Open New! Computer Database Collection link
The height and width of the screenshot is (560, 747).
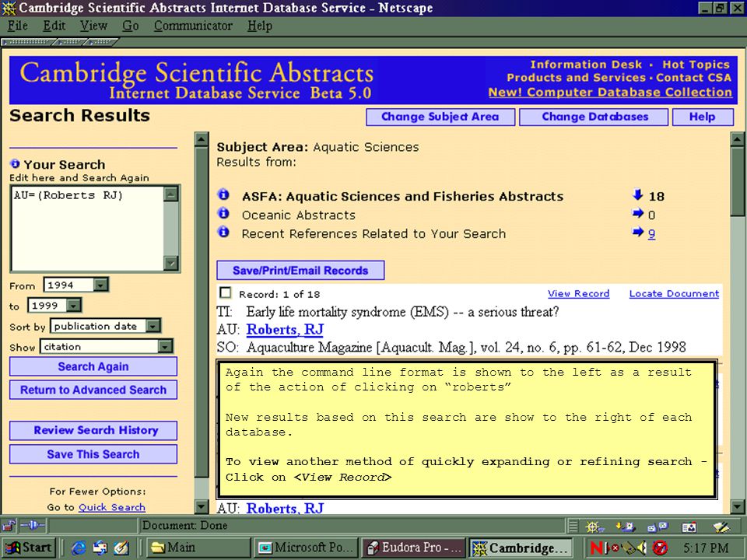(x=610, y=92)
